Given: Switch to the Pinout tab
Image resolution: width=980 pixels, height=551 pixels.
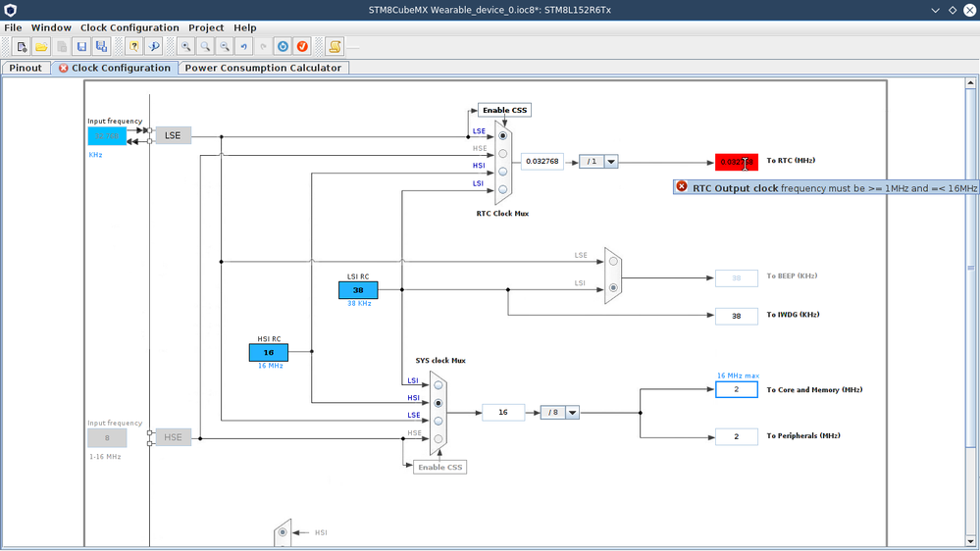Looking at the screenshot, I should 26,68.
